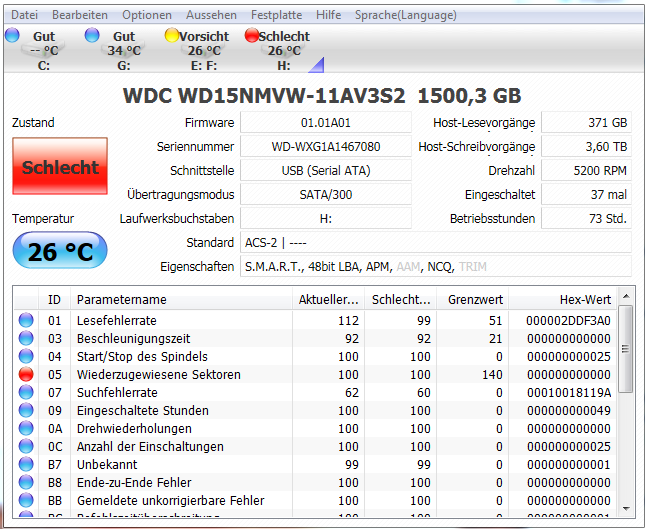Click the Host-Schreibvorgänge value 3,60 TB
The width and height of the screenshot is (645, 529).
click(586, 146)
